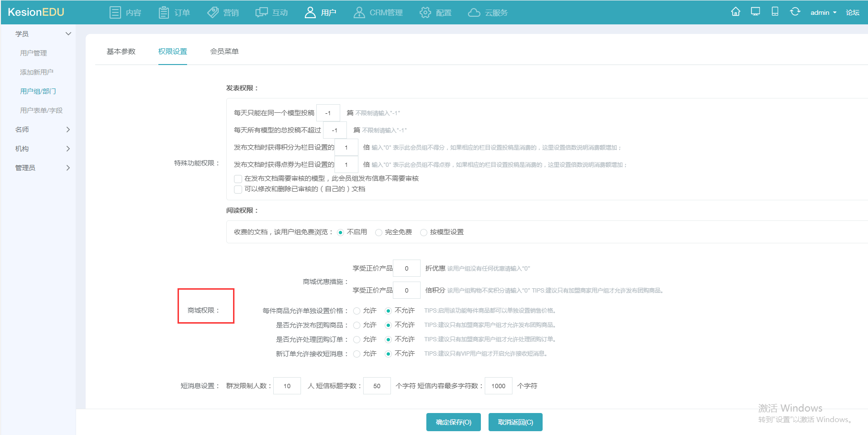Switch to the 基本参数 tab
The height and width of the screenshot is (435, 868).
click(x=121, y=51)
